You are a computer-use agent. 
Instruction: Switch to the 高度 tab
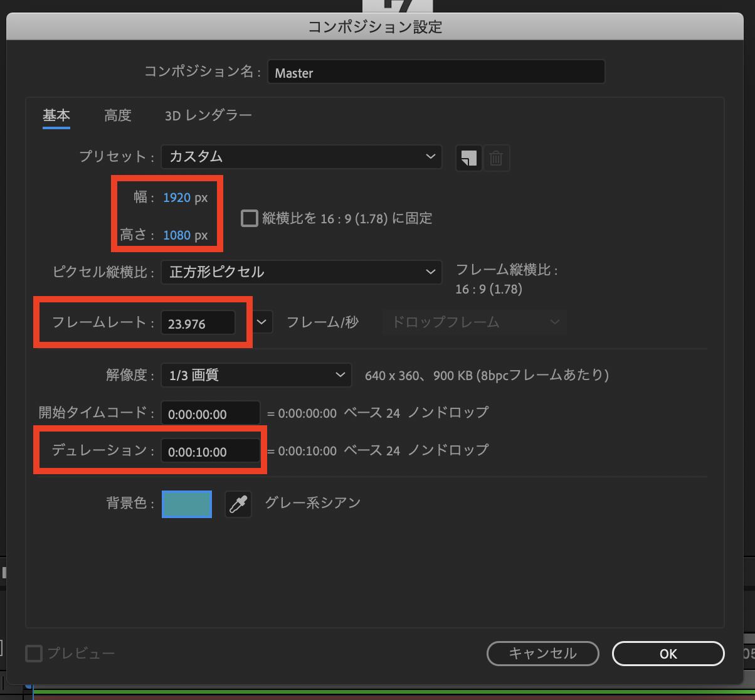tap(118, 115)
